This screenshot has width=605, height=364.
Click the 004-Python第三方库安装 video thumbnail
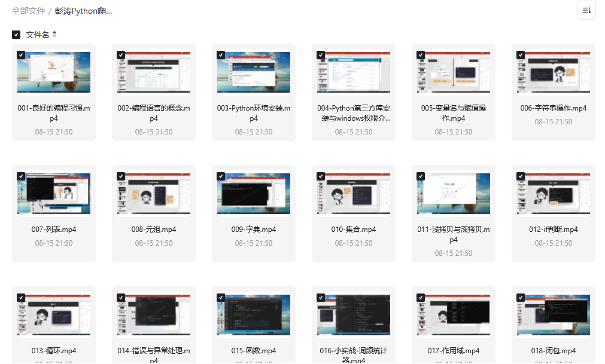[x=354, y=72]
